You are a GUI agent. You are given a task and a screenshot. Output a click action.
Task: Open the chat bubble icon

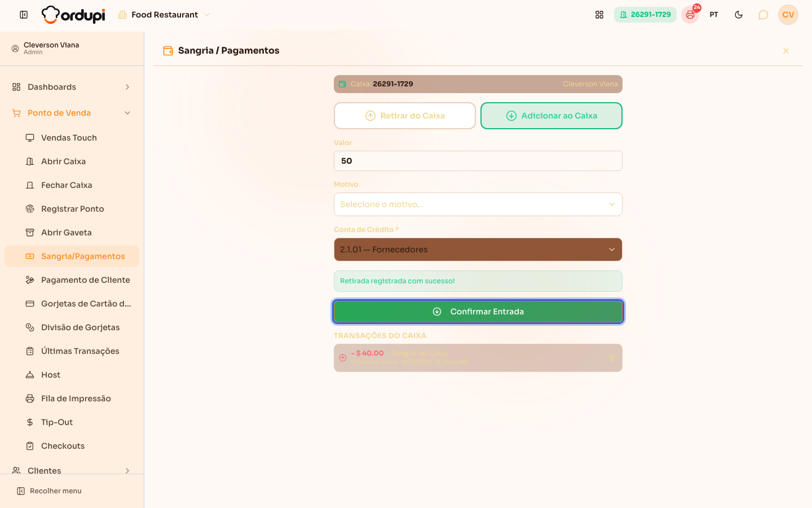pyautogui.click(x=763, y=15)
